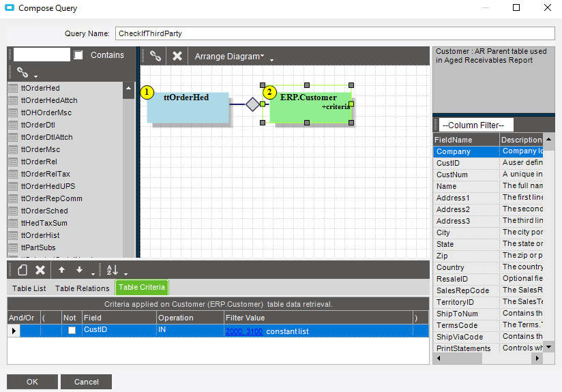Select ttOrderMsc in the table list
This screenshot has height=392, width=562.
40,149
